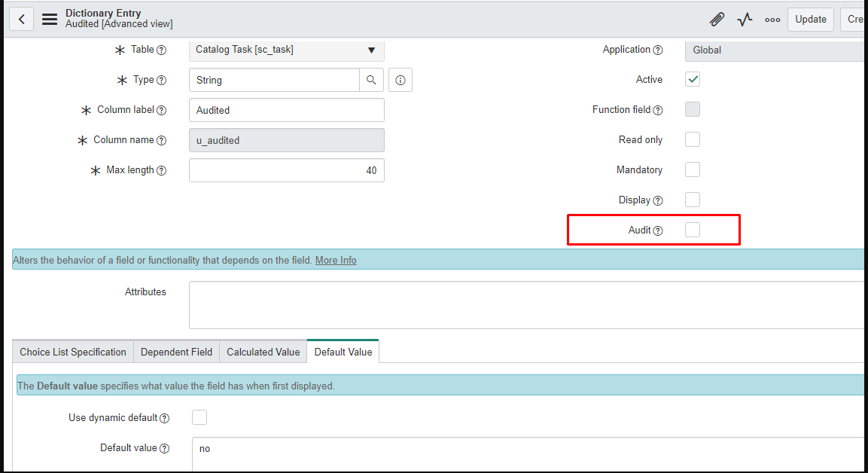
Task: Click the Attributes label
Action: [x=145, y=292]
